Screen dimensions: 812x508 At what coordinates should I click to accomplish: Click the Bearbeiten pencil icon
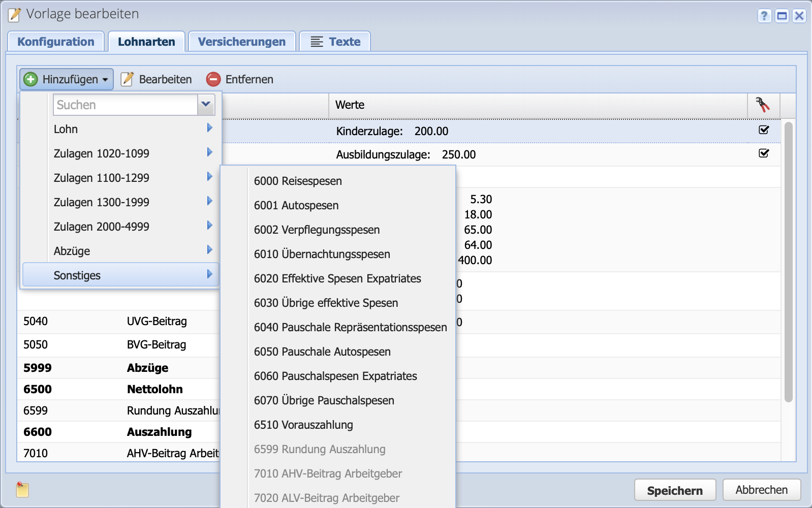[127, 79]
